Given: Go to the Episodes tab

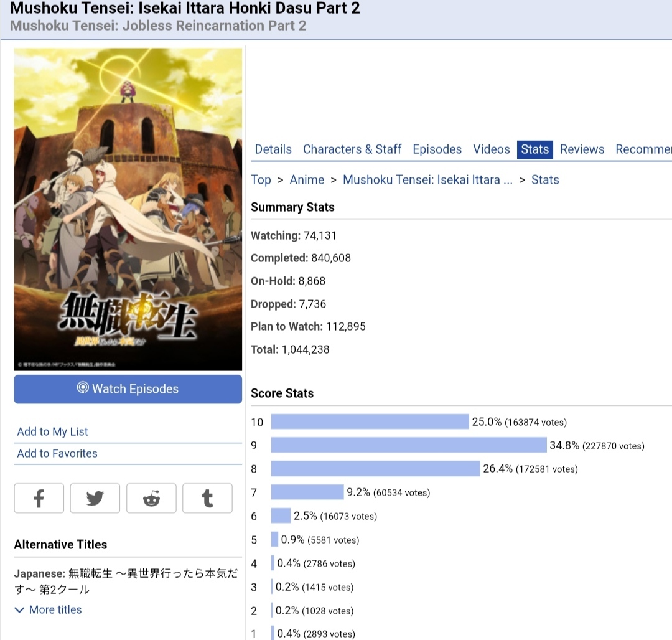Looking at the screenshot, I should [x=437, y=149].
